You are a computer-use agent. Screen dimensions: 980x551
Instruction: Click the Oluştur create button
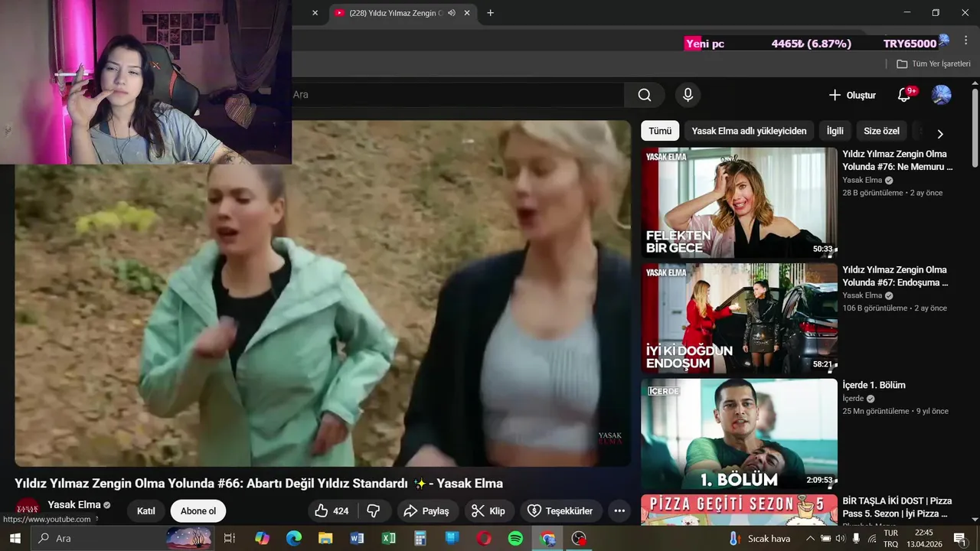[852, 95]
